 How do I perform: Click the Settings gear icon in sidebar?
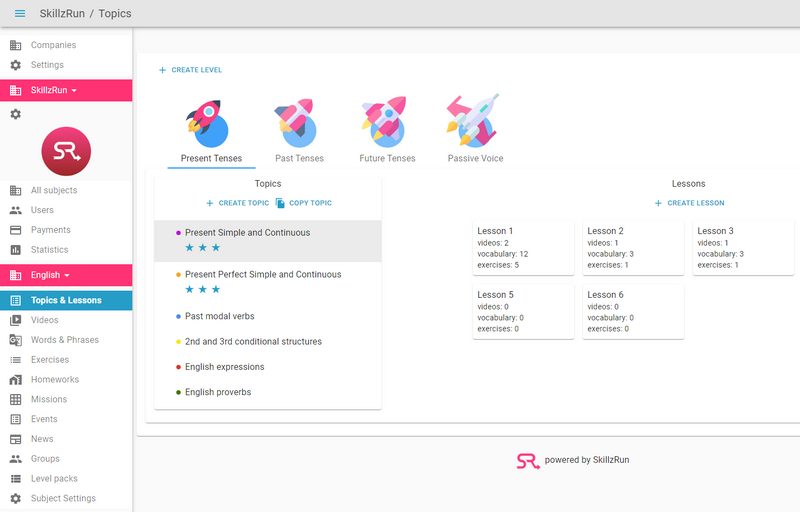click(x=16, y=65)
